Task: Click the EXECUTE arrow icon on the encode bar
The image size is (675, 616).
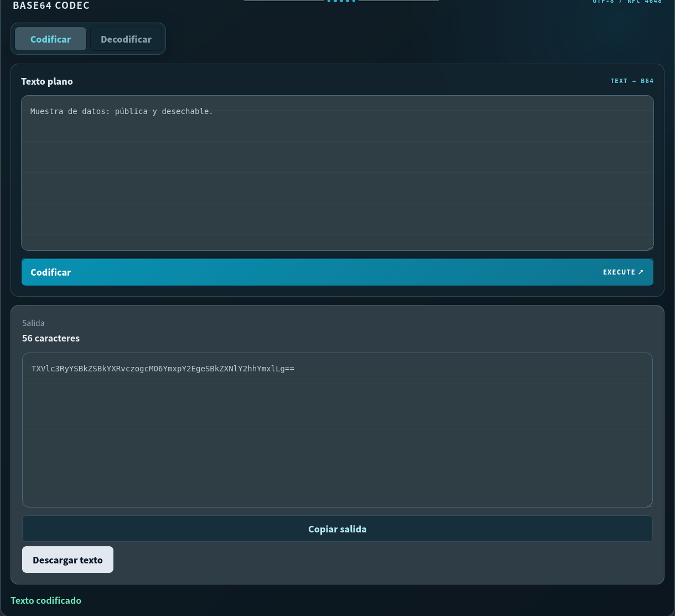Action: [641, 272]
